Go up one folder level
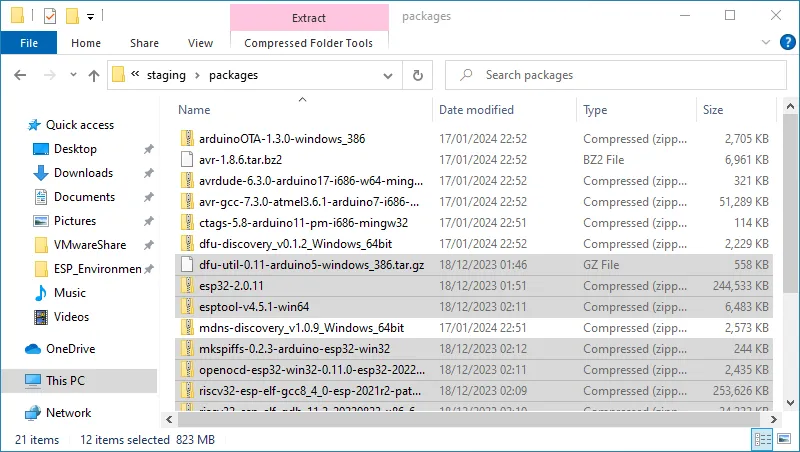Screen dimensions: 800x452 pyautogui.click(x=94, y=76)
